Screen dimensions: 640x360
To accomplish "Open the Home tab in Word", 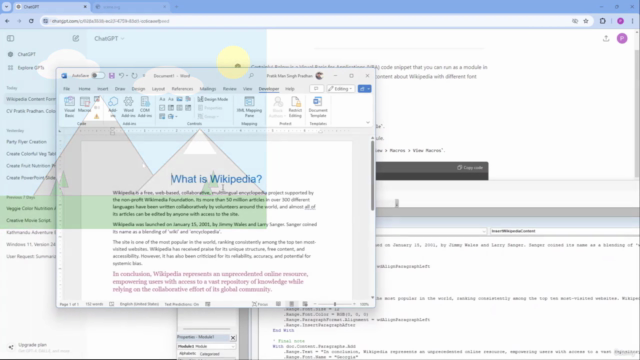I will tap(84, 89).
